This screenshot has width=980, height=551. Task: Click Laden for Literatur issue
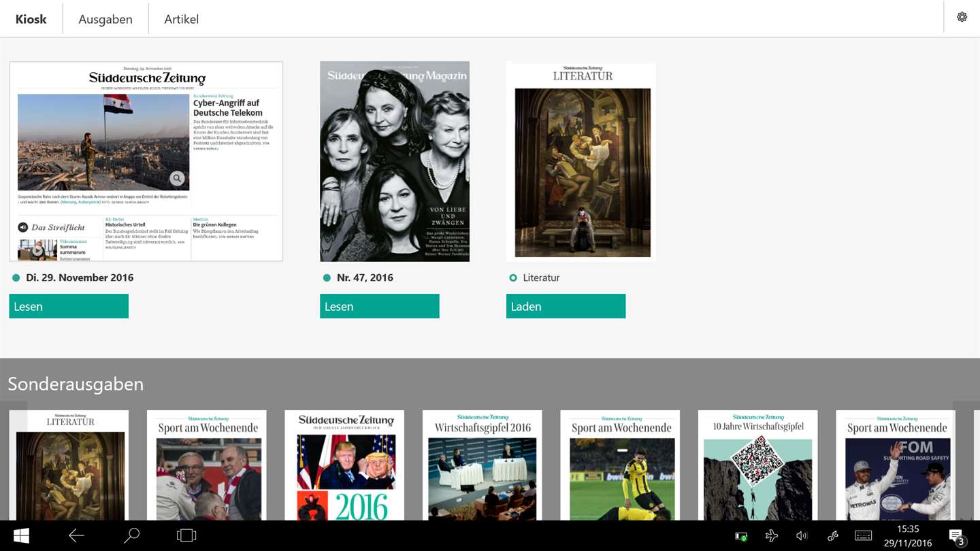[x=566, y=306]
